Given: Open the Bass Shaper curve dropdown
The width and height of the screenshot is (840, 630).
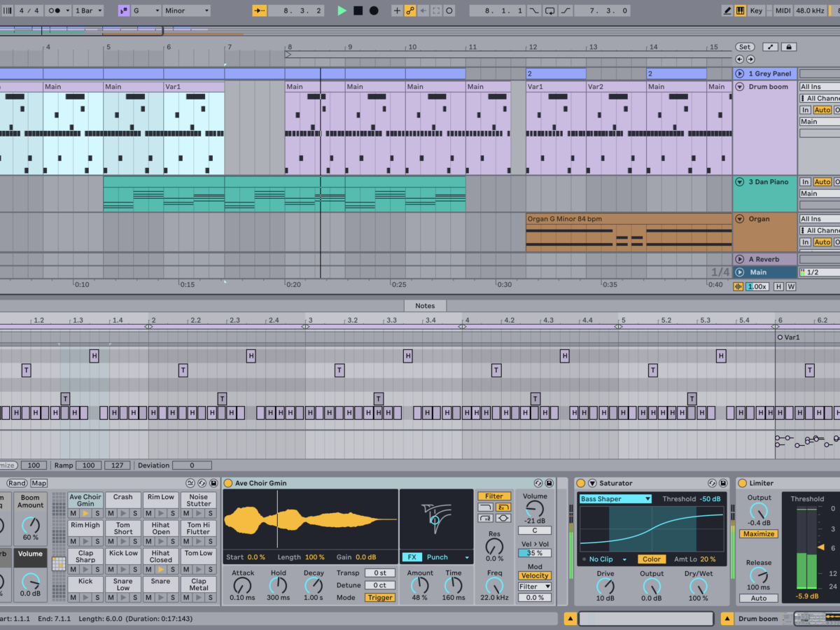Looking at the screenshot, I should pyautogui.click(x=615, y=499).
